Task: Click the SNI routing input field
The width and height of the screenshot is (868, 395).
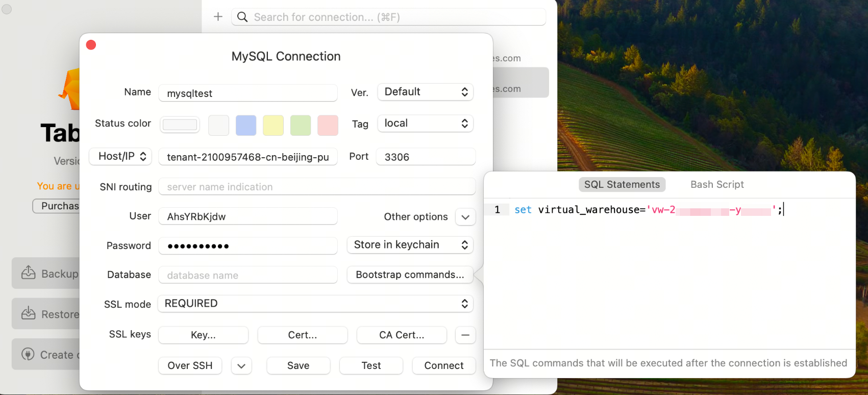Action: click(x=317, y=187)
